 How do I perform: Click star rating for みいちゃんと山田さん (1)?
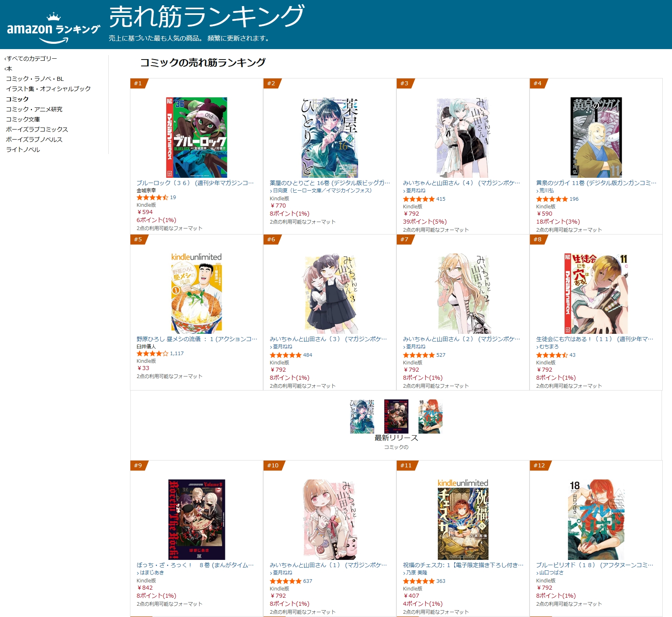coord(285,581)
